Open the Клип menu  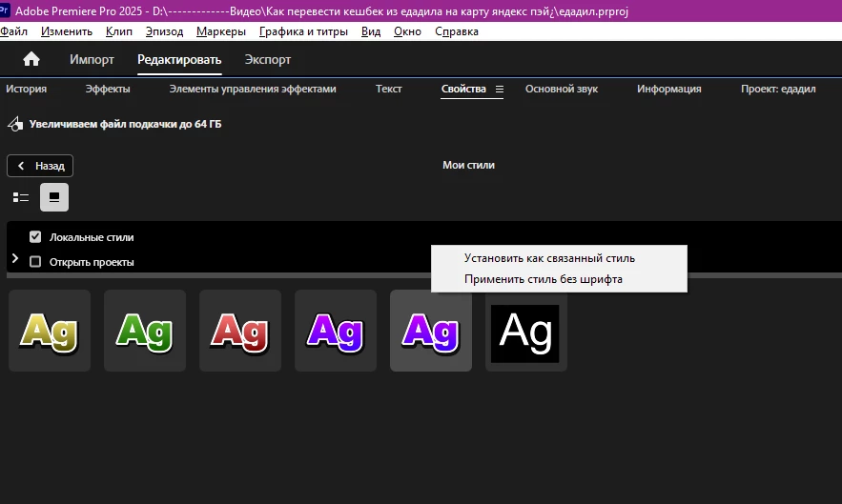point(118,31)
